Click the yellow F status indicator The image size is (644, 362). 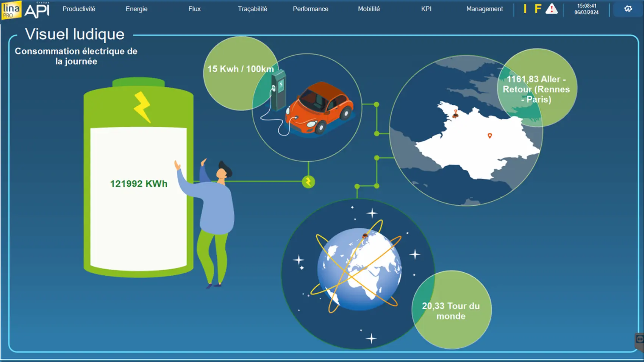click(x=538, y=9)
